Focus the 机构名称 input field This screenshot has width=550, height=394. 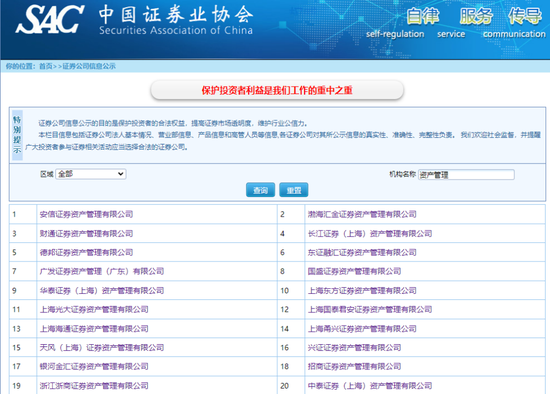coord(466,174)
